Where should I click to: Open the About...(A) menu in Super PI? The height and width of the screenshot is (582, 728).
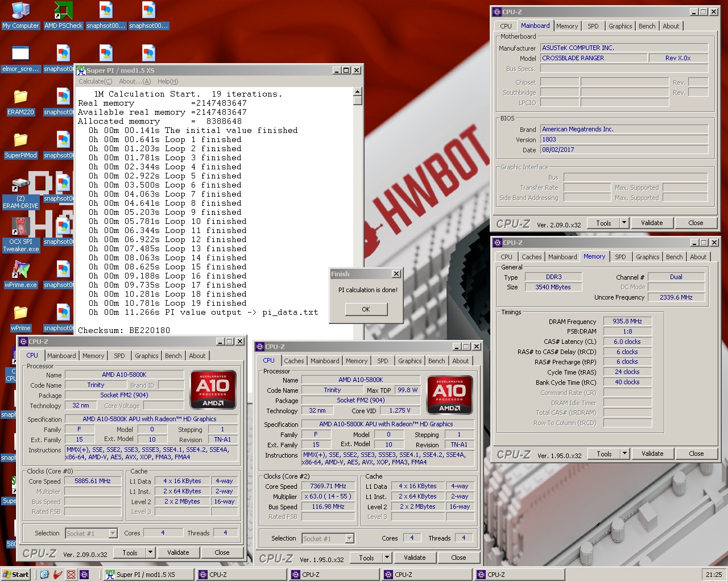[x=135, y=81]
